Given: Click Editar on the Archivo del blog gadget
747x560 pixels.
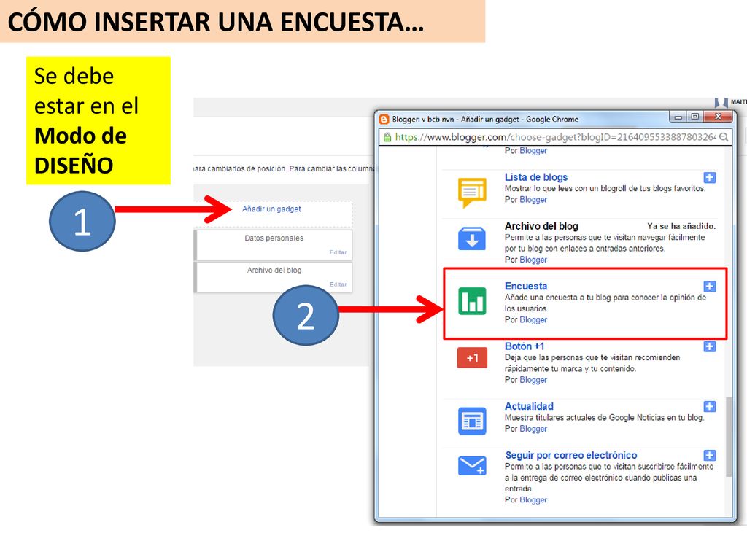Looking at the screenshot, I should click(x=338, y=284).
